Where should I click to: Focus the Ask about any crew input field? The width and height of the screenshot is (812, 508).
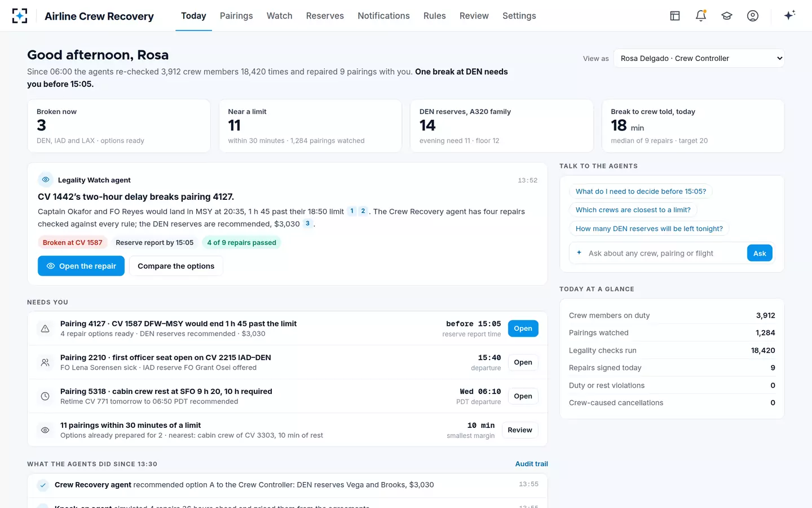(x=665, y=253)
